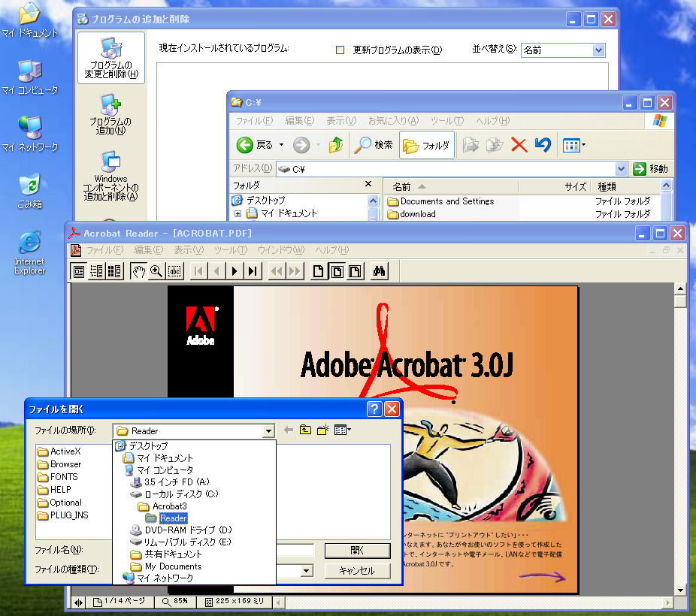Open the Tools menu in Acrobat Reader
This screenshot has height=616, width=696.
(x=231, y=250)
